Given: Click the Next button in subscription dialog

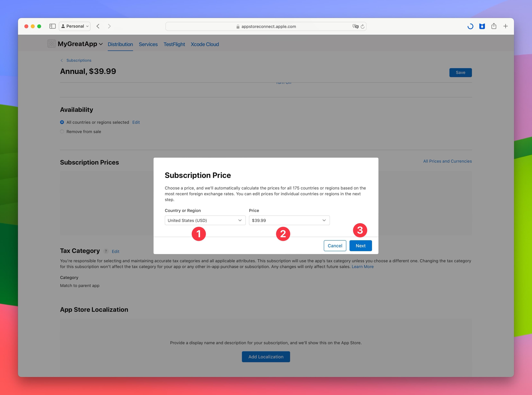Looking at the screenshot, I should (x=360, y=245).
